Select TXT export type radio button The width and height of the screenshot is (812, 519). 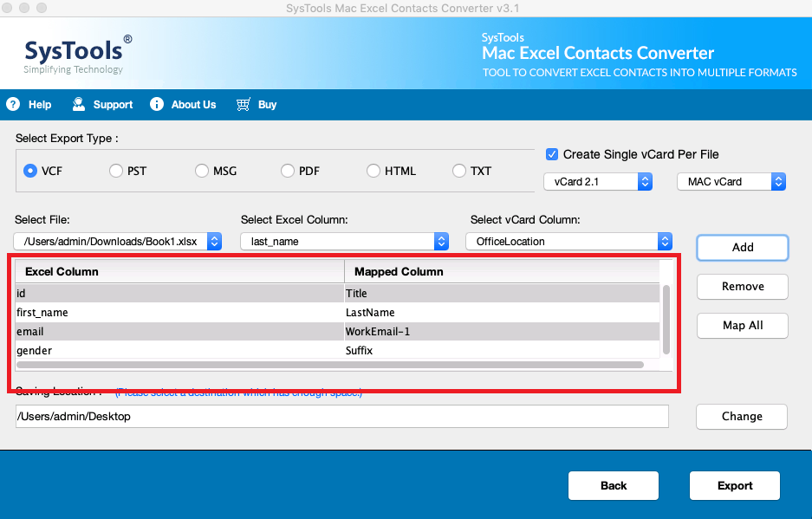pyautogui.click(x=459, y=171)
